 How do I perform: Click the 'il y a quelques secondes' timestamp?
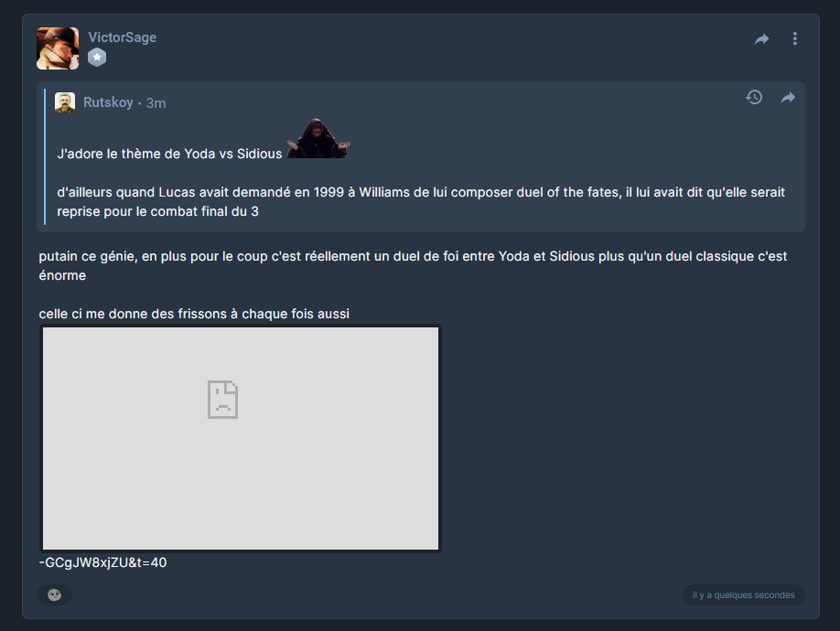pyautogui.click(x=744, y=595)
